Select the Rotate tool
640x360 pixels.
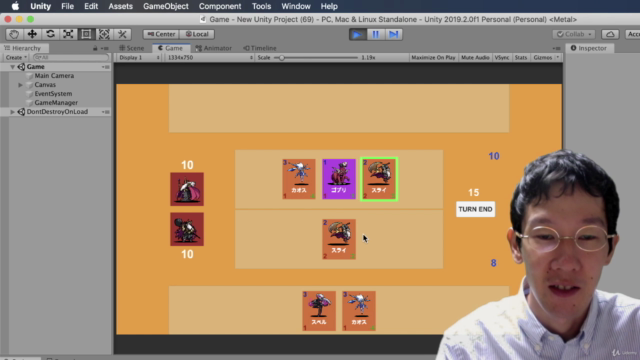click(x=50, y=34)
